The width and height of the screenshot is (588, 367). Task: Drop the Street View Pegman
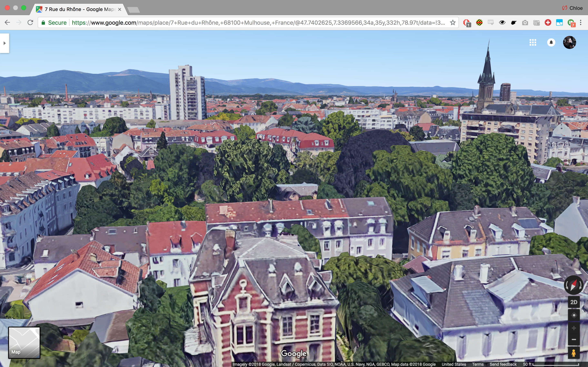574,353
